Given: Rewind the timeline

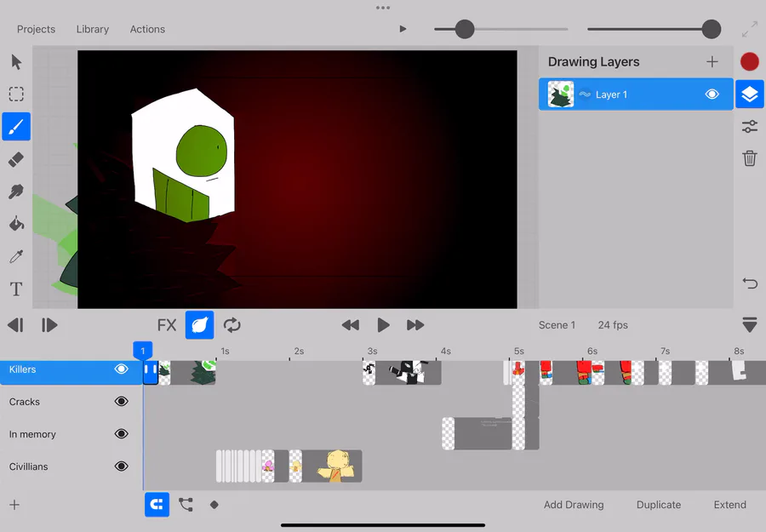Looking at the screenshot, I should point(351,325).
